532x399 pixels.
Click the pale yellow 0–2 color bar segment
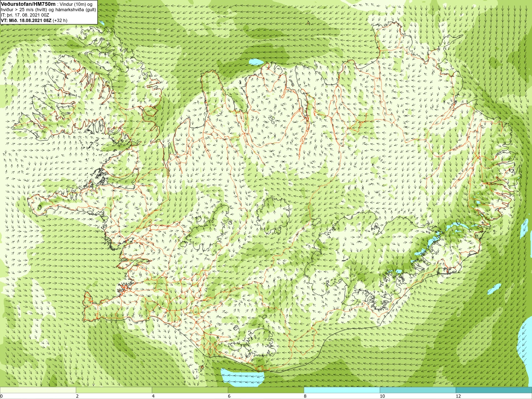coord(38,390)
